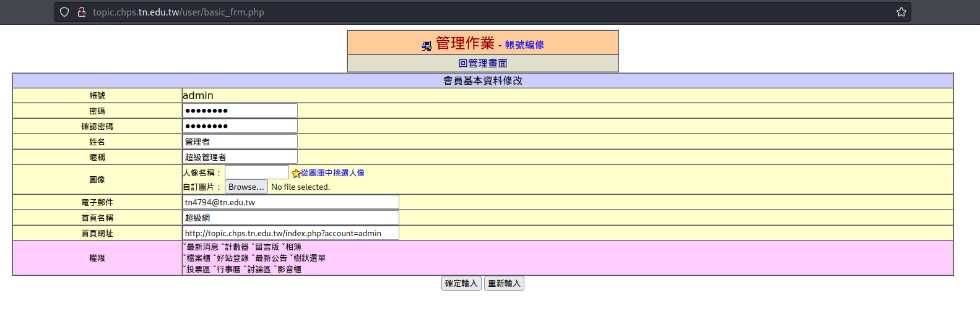Click the 首頁名稱 row label
Screen dimensions: 980x311
pos(97,218)
